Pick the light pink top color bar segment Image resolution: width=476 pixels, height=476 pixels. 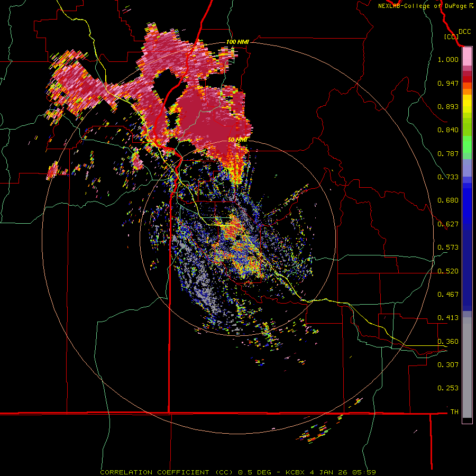(467, 57)
